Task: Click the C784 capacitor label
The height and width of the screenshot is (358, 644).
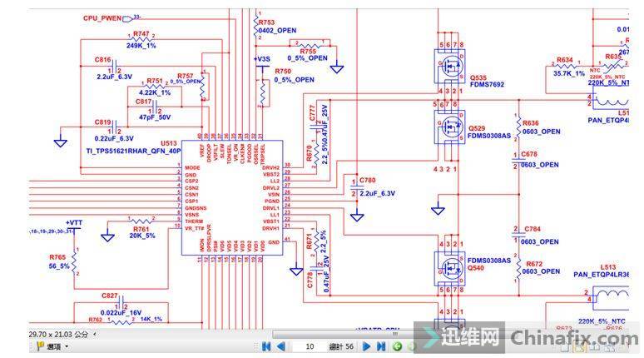Action: [533, 229]
